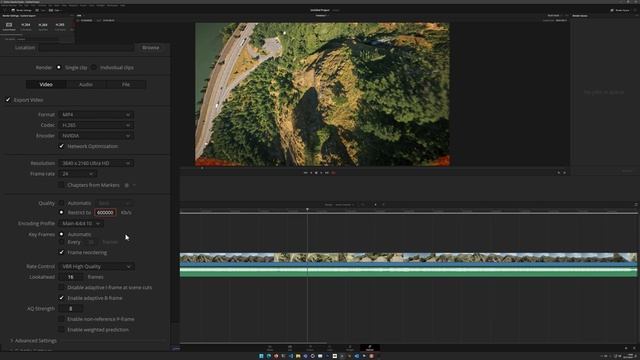The width and height of the screenshot is (640, 360).
Task: Toggle the Render Settings panel button
Action: click(x=22, y=10)
